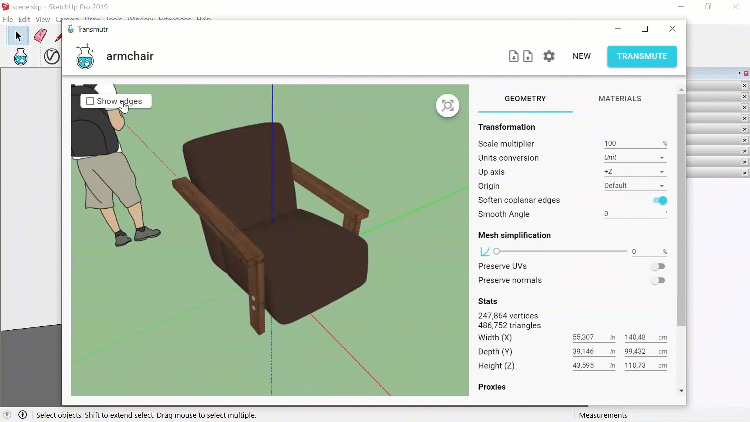This screenshot has height=422, width=750.
Task: Click the leftmost status bar circle icon
Action: [7, 415]
